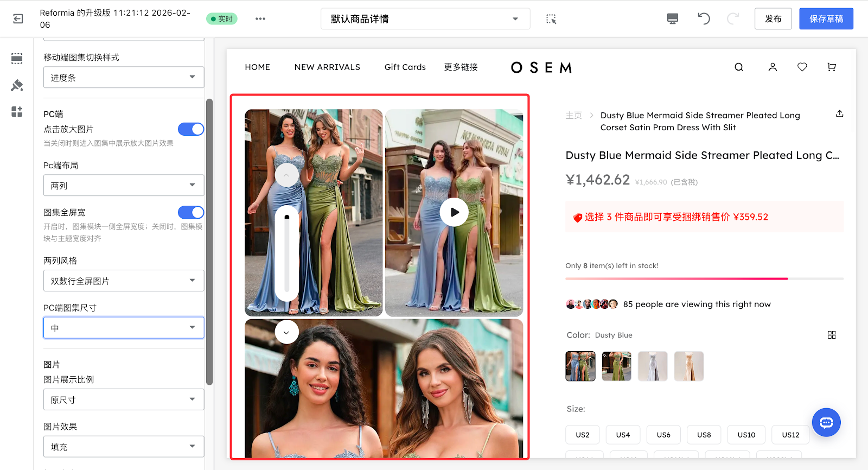Screen dimensions: 868x470
Task: Open the Pc端布局 dropdown showing 两列
Action: click(124, 186)
